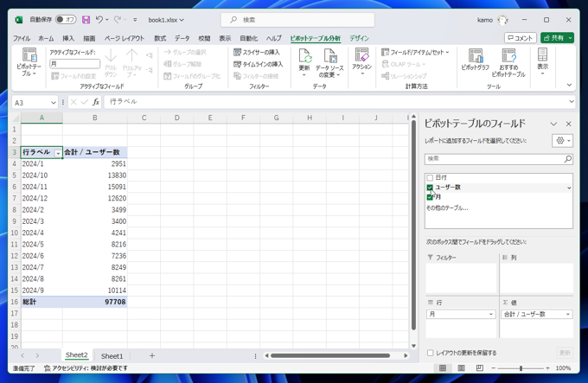This screenshot has height=383, width=588.
Task: Switch to the データ tab
Action: [182, 38]
